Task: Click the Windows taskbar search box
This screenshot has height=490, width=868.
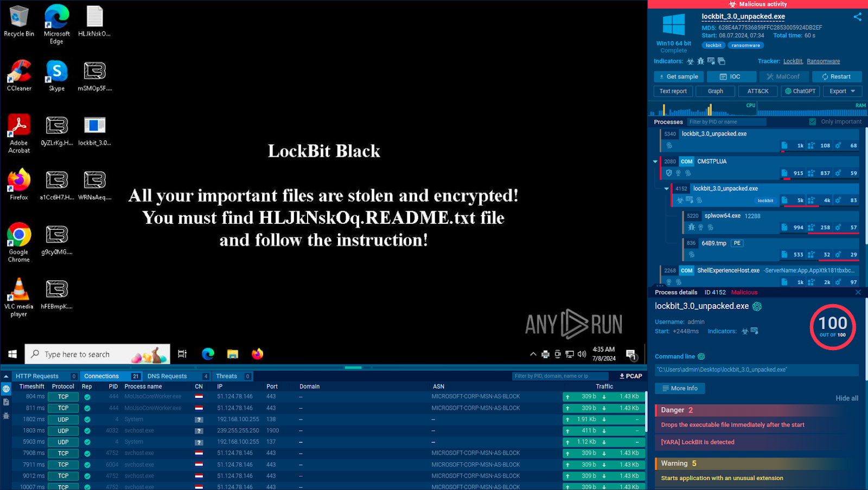Action: click(98, 354)
